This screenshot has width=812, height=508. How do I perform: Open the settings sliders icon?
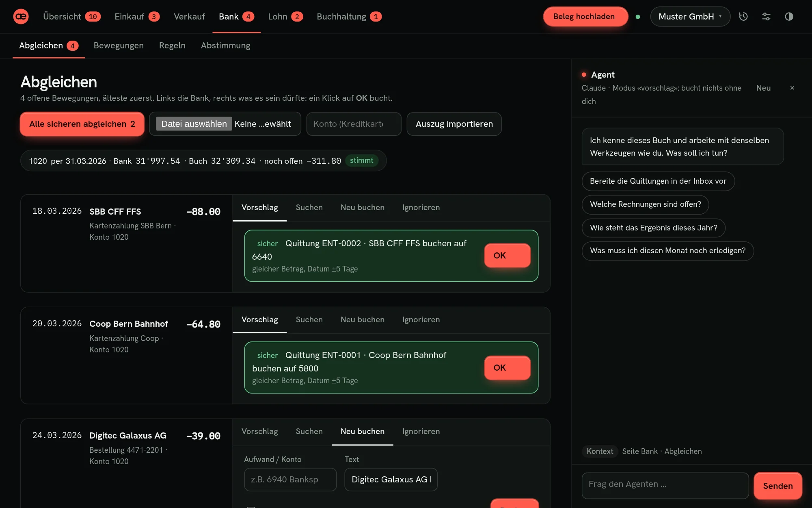(x=766, y=17)
